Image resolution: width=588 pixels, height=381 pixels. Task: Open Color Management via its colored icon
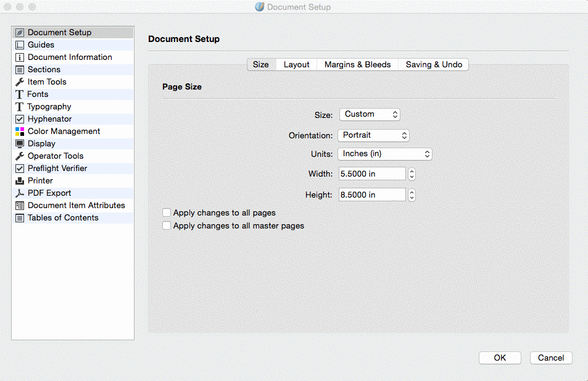point(20,132)
